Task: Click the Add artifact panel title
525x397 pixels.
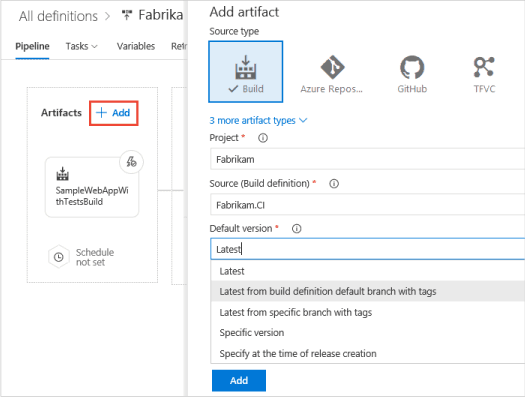Action: [244, 12]
